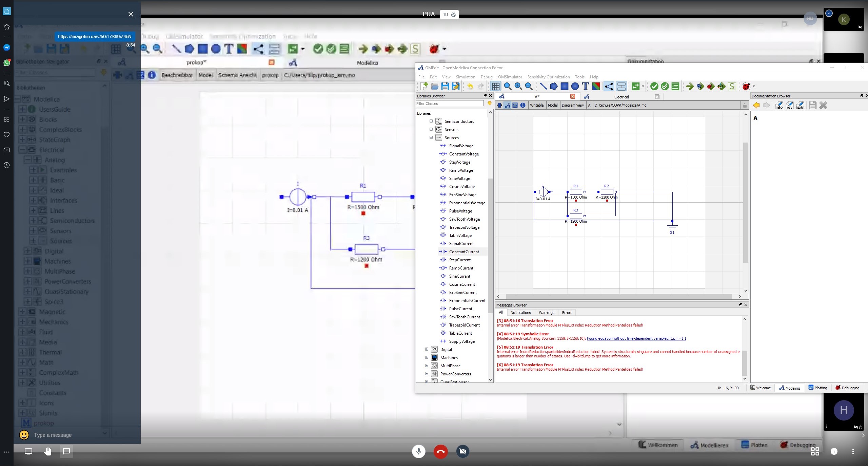Simulate with animation icon
868x466 pixels.
click(x=721, y=86)
